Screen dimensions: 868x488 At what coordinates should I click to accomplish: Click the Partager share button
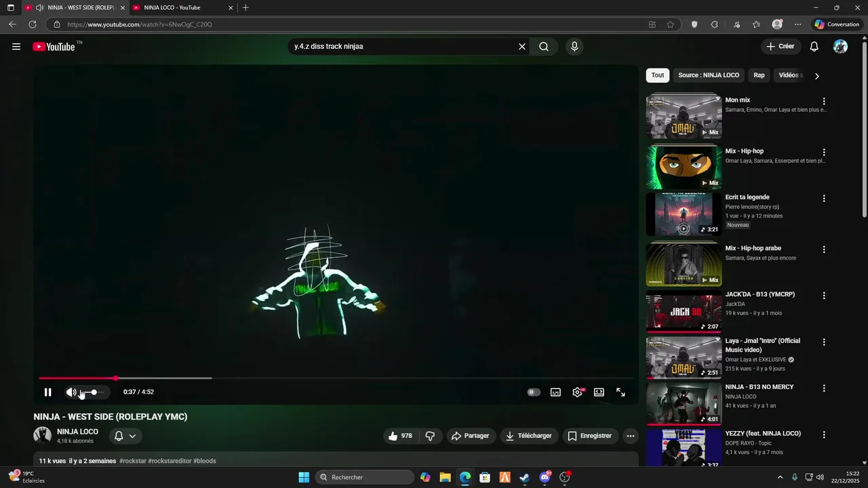pos(470,436)
